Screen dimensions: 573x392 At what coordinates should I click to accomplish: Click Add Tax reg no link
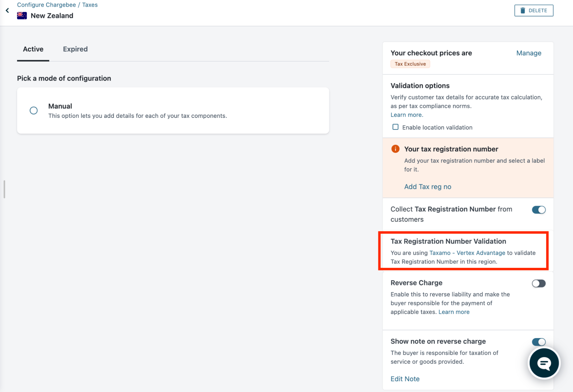pos(427,187)
